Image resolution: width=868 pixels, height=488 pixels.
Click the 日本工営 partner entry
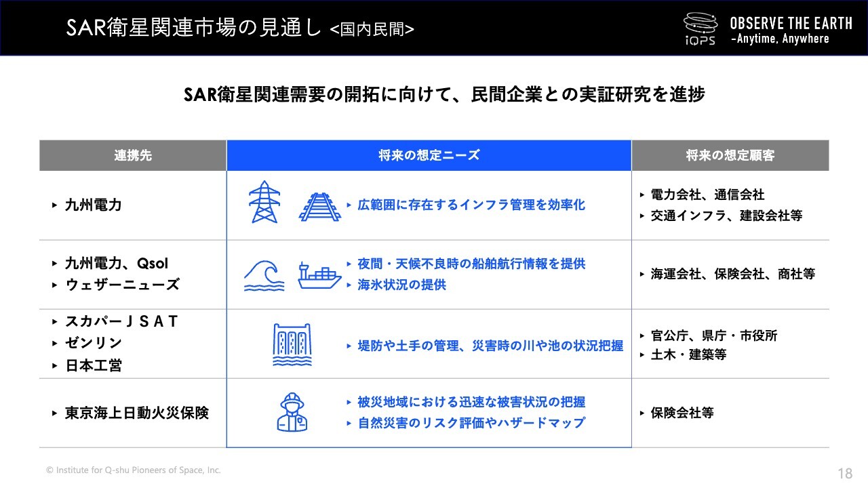pos(93,365)
